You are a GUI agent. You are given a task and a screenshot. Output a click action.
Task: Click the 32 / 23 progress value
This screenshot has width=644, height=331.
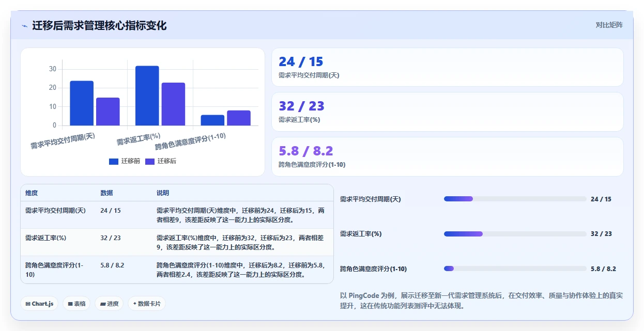point(601,234)
